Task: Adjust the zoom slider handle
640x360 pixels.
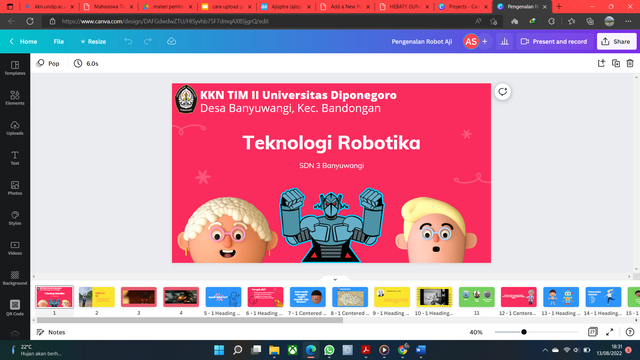Action: (x=524, y=332)
